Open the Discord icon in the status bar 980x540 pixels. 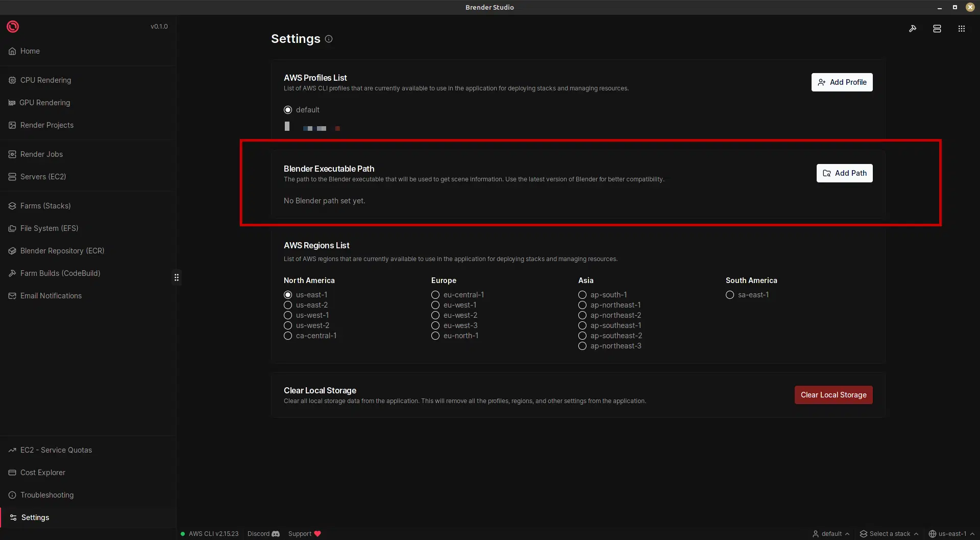coord(276,533)
